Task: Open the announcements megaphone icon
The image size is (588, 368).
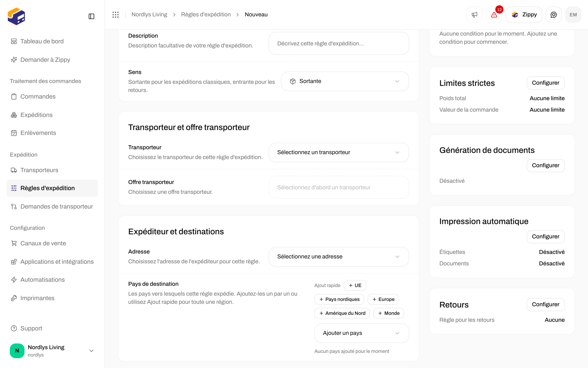Action: coord(474,15)
